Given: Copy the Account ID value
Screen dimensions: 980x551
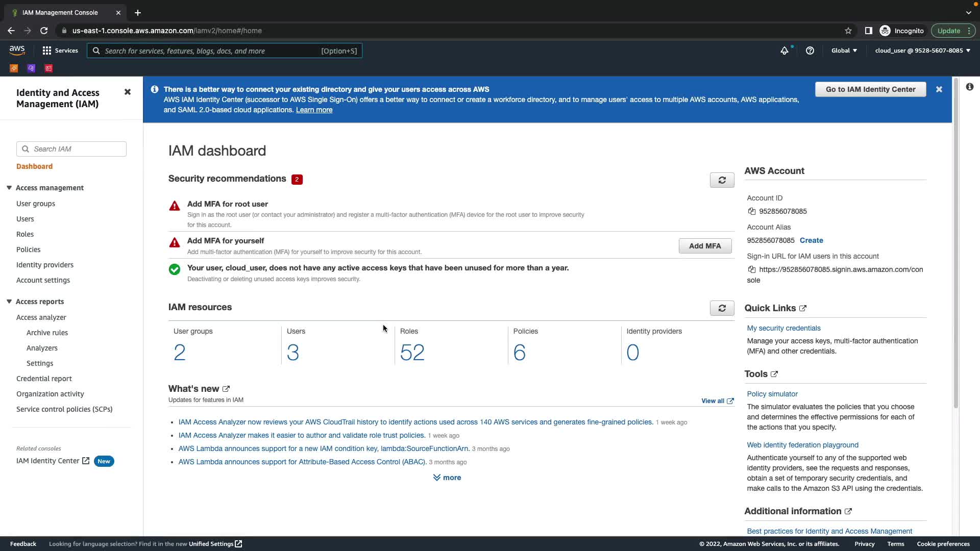Looking at the screenshot, I should coord(751,211).
